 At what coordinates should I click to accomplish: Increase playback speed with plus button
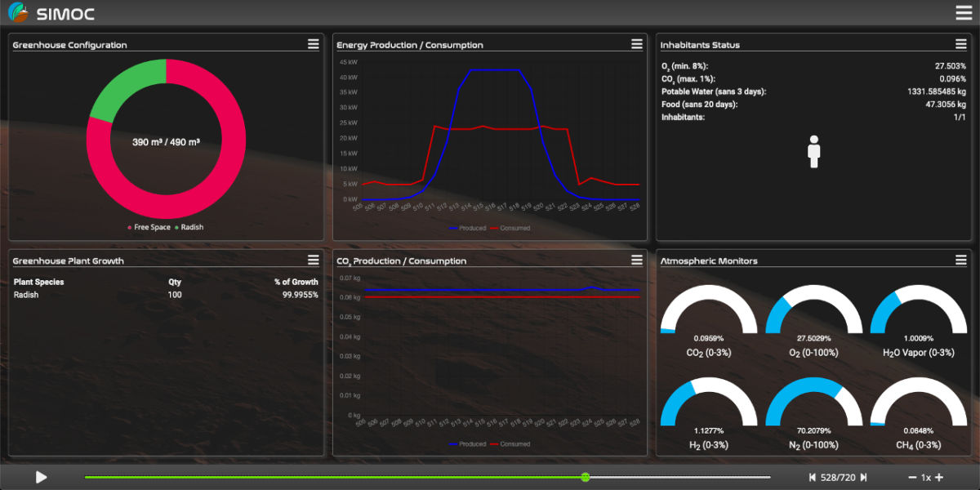(939, 478)
